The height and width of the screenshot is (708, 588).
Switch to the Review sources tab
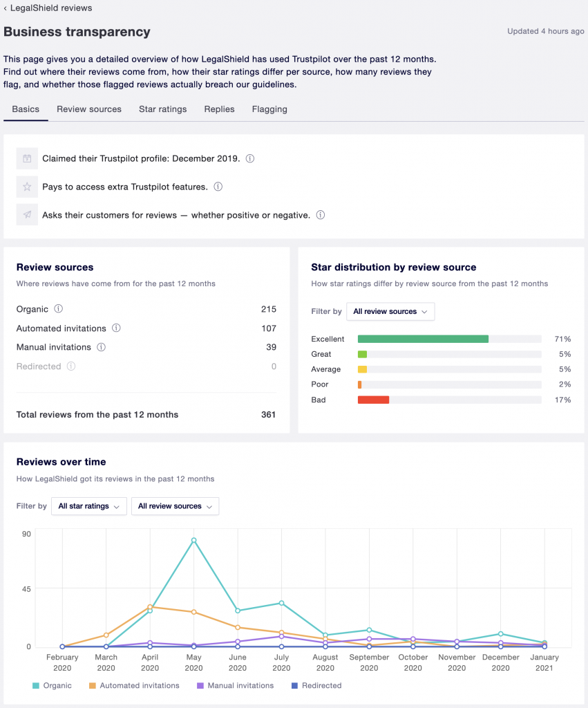coord(89,109)
